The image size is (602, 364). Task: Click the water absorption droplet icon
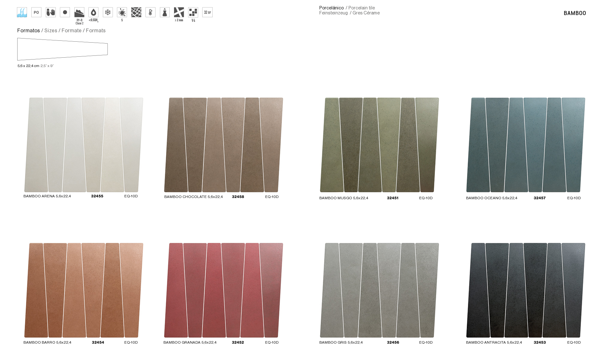pyautogui.click(x=93, y=12)
